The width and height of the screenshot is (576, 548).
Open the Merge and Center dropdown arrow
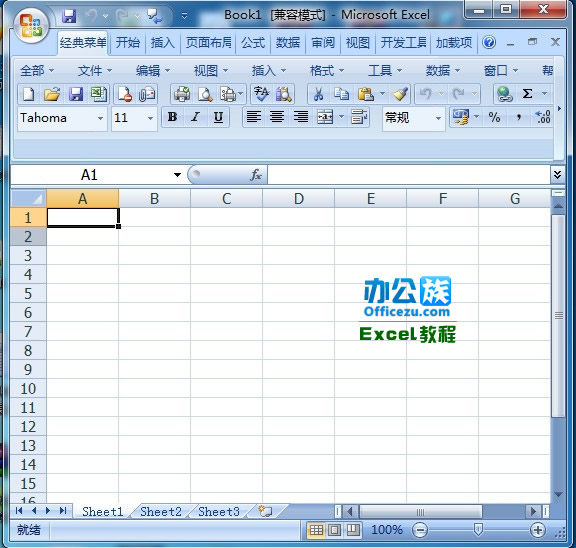click(x=341, y=117)
